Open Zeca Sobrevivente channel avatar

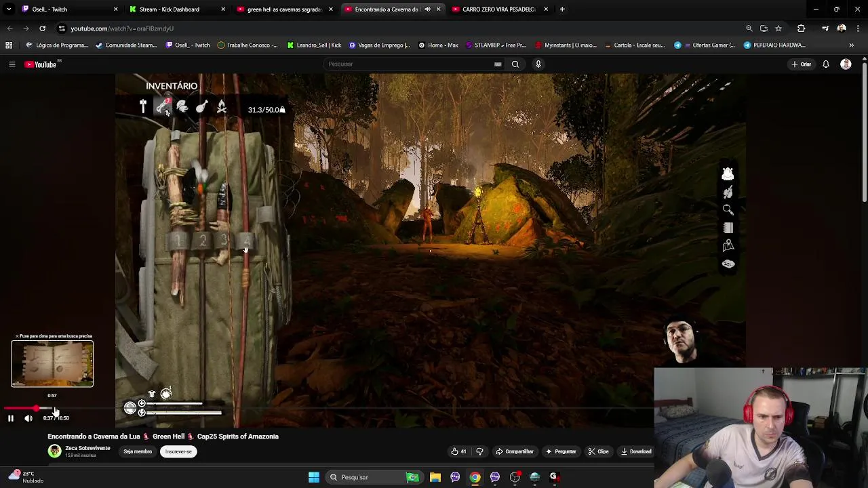pos(54,451)
